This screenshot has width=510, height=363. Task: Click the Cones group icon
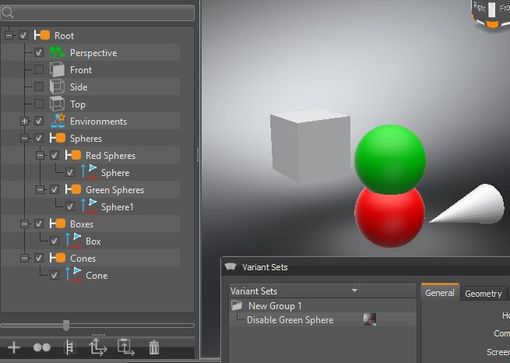pyautogui.click(x=57, y=258)
